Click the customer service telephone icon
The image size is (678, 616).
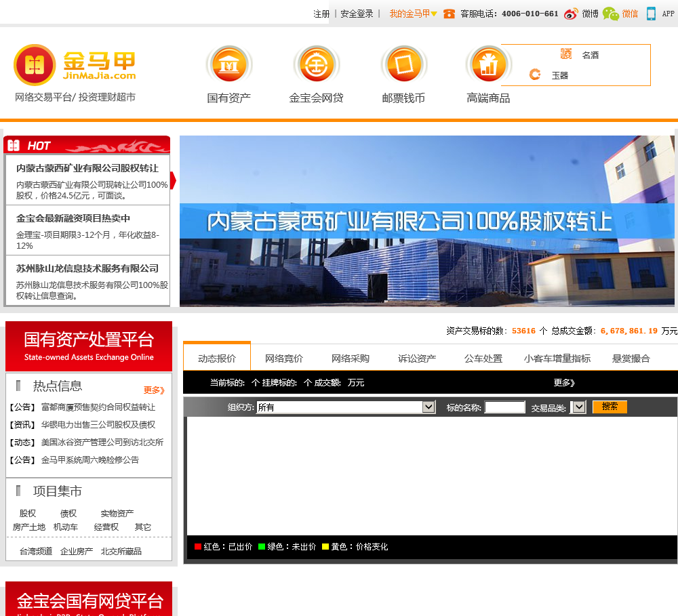click(x=450, y=14)
